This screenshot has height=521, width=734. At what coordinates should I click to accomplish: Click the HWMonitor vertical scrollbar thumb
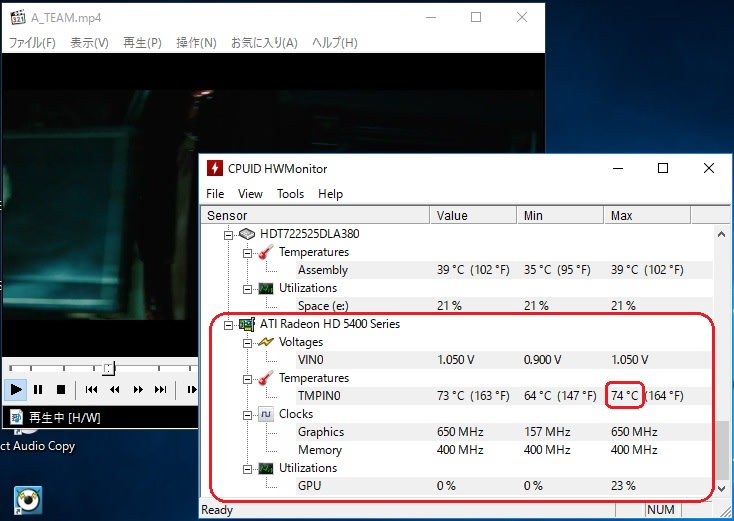point(721,450)
